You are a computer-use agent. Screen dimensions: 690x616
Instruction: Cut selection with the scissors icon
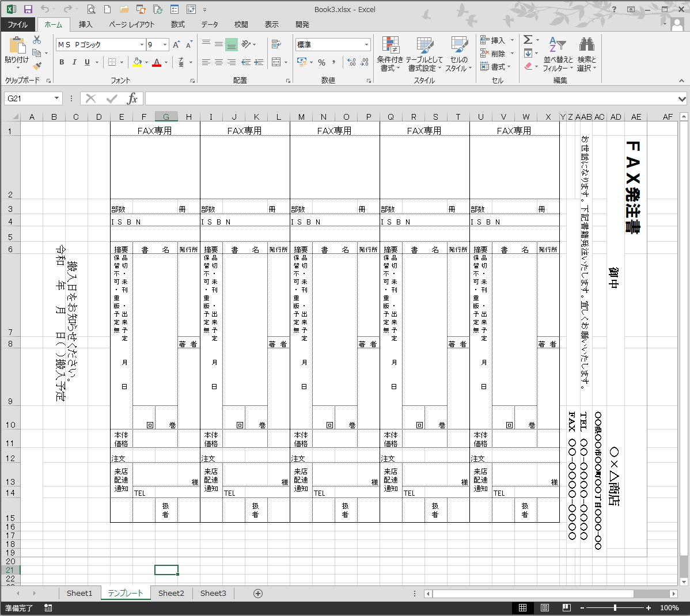click(37, 40)
